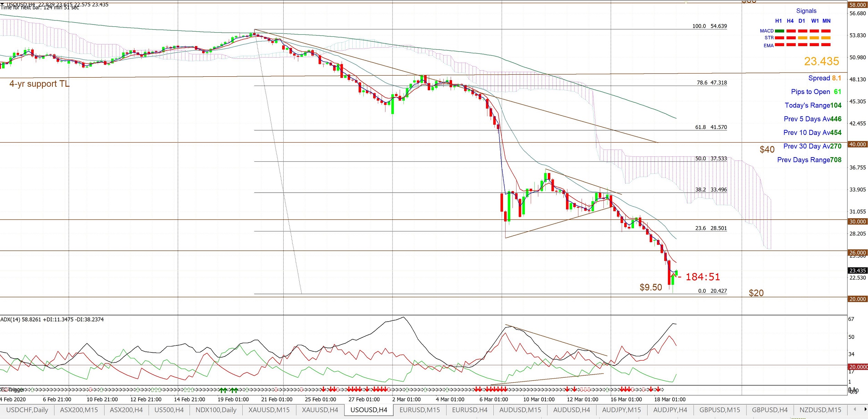Viewport: 868px width, 419px height.
Task: Click the MACD H4 red signal box
Action: tap(791, 31)
